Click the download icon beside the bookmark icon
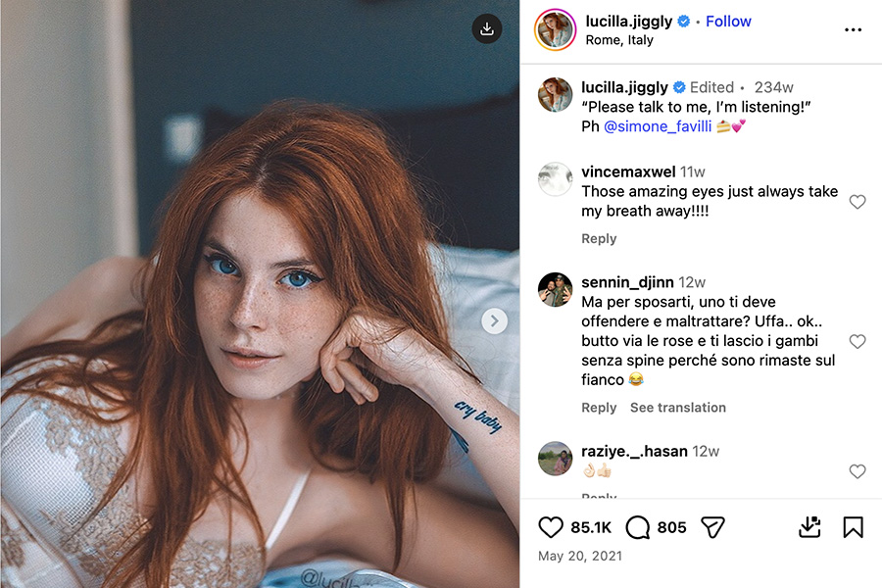The image size is (882, 588). (x=809, y=527)
